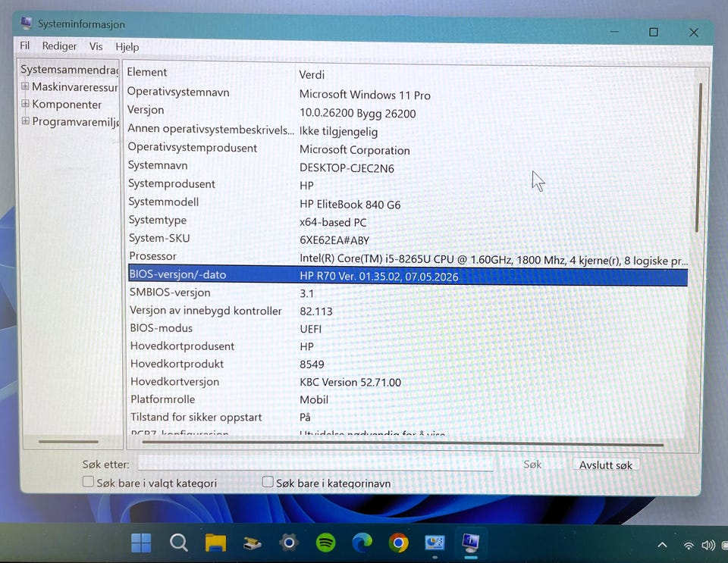Expand the Komponenter tree node

(x=26, y=103)
